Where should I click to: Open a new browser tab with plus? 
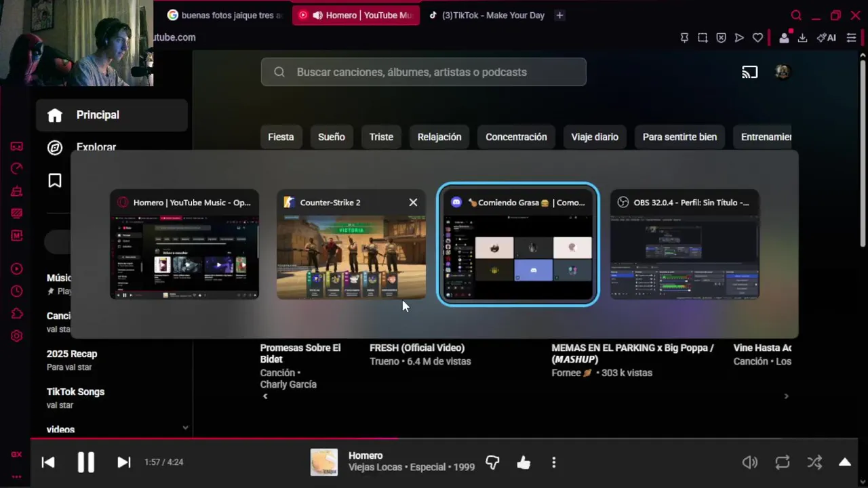click(x=559, y=15)
